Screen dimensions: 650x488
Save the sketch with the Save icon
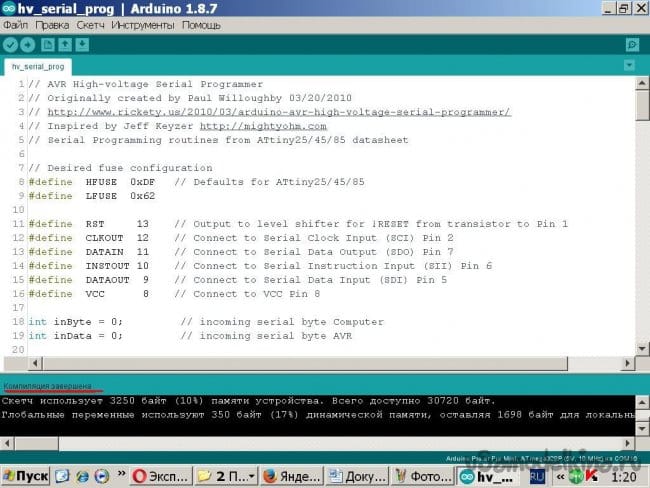82,45
